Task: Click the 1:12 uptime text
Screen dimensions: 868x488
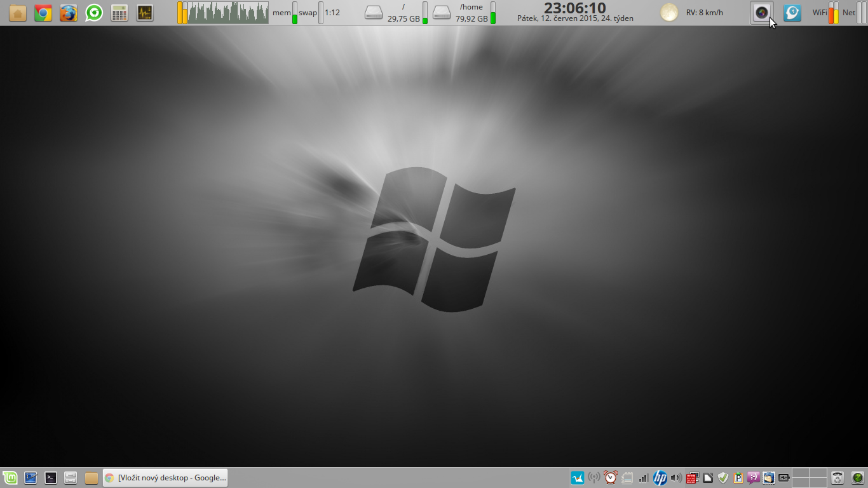Action: point(332,13)
